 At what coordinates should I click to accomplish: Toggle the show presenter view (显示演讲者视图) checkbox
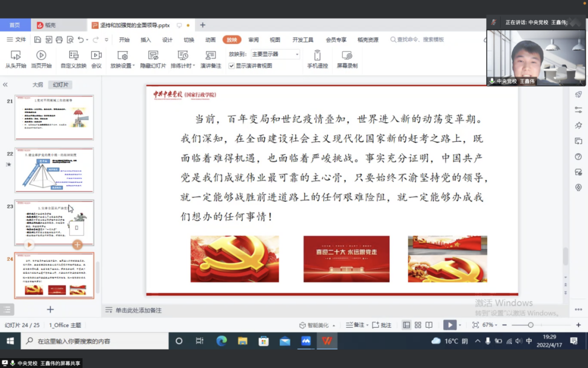[x=231, y=66]
